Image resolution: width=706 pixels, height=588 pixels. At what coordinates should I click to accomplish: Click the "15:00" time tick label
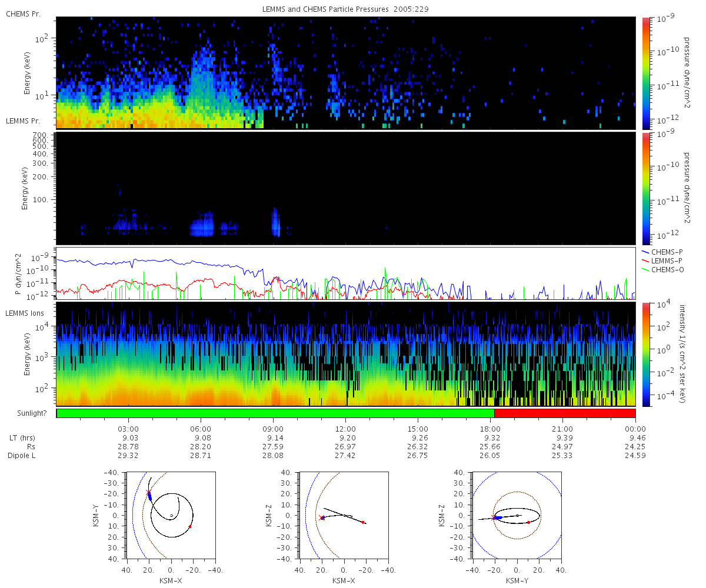[x=418, y=429]
